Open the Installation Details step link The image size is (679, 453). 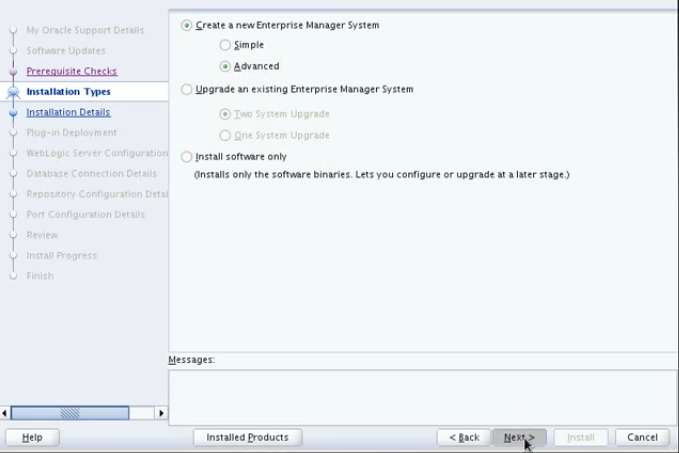click(68, 112)
